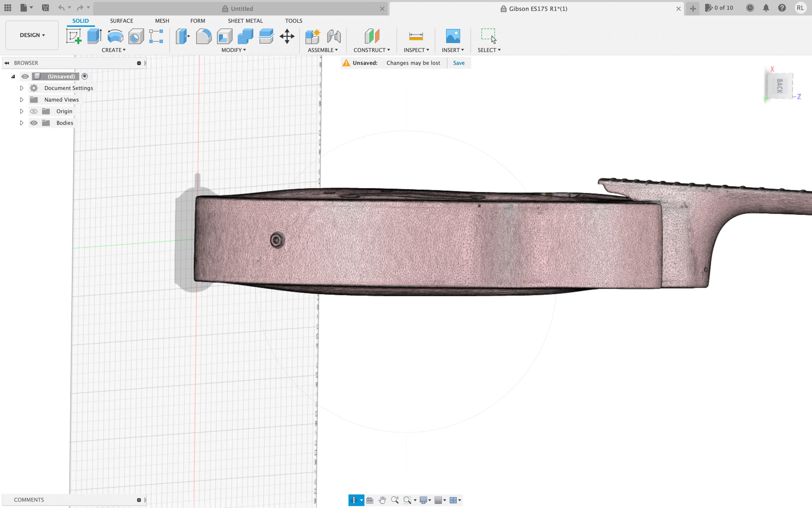Click the Orbit tool in navigation bar

354,500
